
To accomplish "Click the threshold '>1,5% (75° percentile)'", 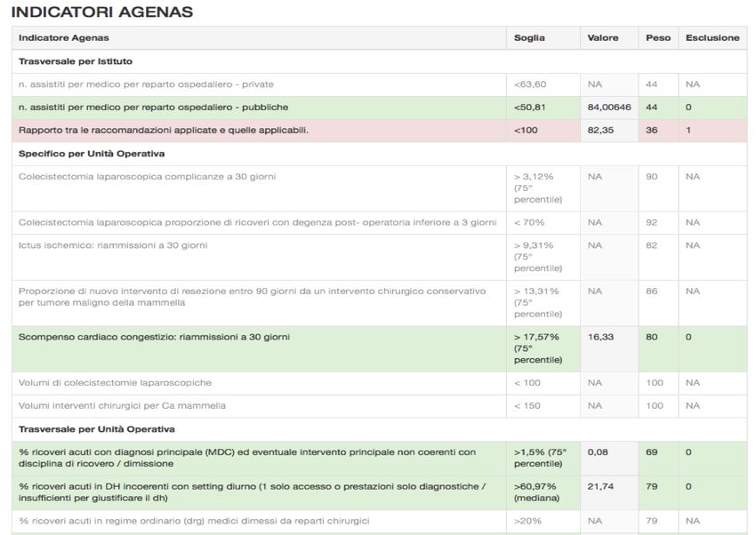I will pyautogui.click(x=540, y=458).
